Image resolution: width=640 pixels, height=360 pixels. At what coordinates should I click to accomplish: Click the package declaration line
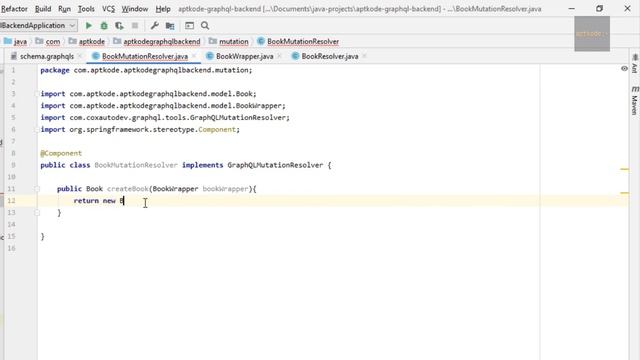point(146,70)
